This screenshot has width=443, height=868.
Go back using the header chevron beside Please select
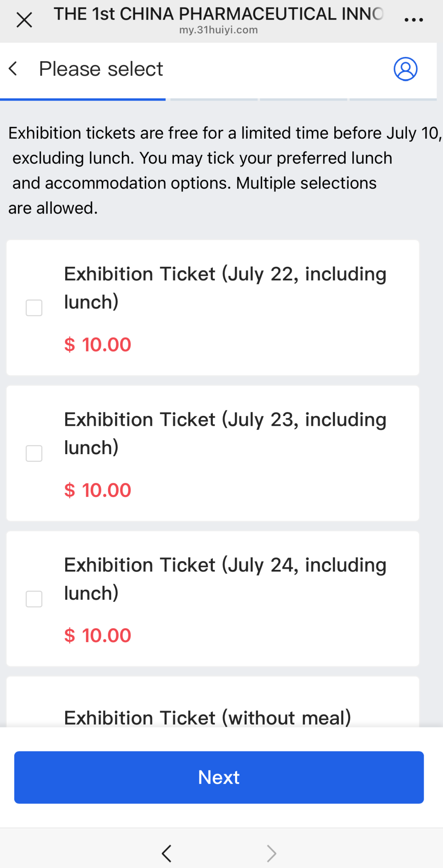click(13, 69)
